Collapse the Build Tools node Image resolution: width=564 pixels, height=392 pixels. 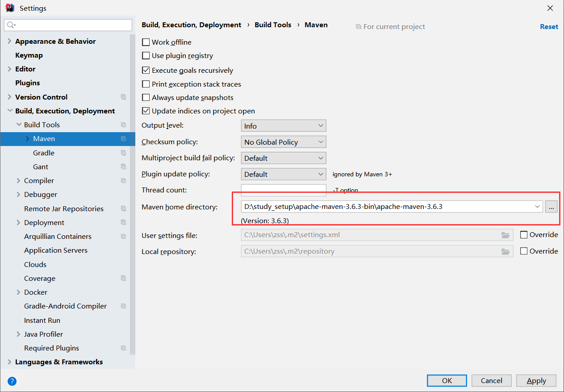tap(18, 125)
